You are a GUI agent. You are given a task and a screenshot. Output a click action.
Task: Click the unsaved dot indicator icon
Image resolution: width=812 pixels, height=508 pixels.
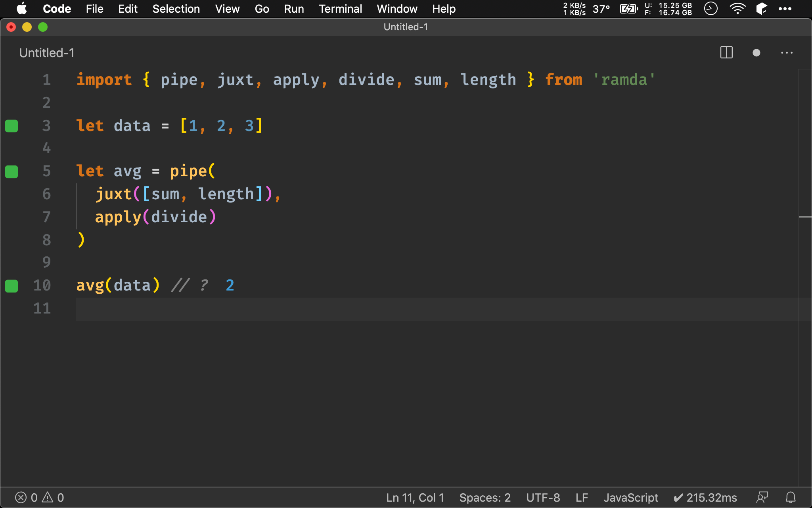coord(756,53)
